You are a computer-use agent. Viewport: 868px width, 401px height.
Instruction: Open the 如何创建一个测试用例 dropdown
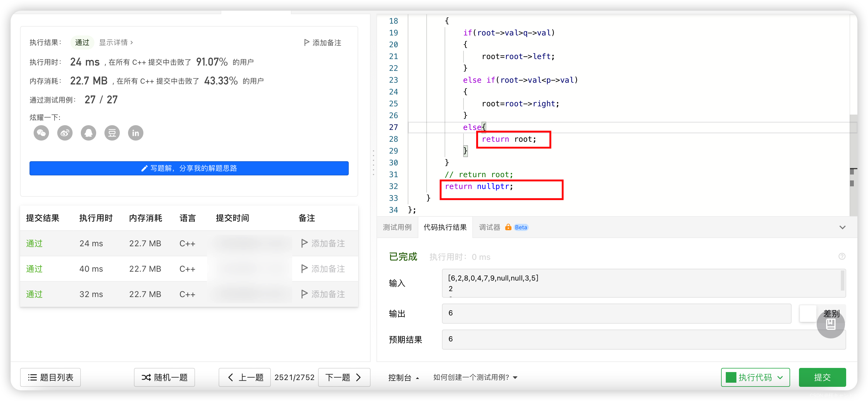(474, 377)
